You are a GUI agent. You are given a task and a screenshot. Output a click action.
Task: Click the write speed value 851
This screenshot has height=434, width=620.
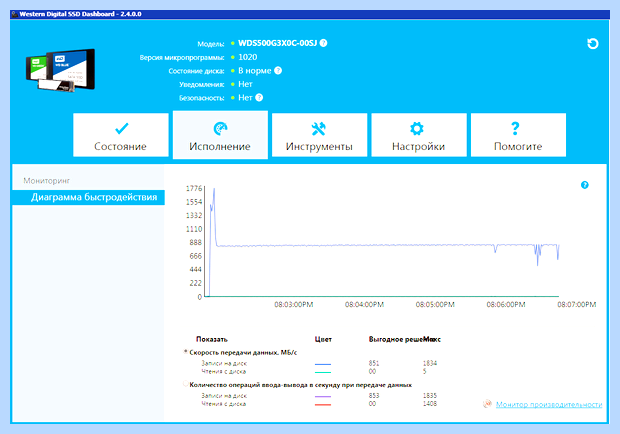click(374, 363)
